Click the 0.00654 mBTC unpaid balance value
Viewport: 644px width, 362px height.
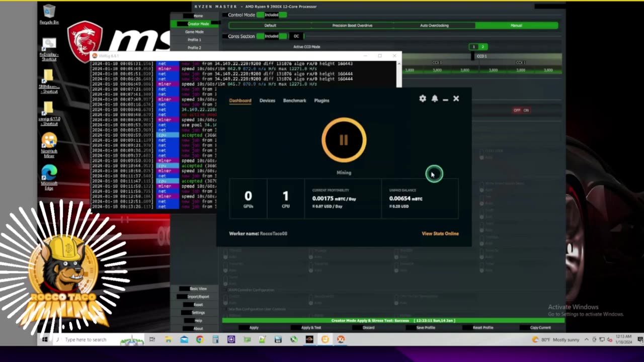click(406, 199)
